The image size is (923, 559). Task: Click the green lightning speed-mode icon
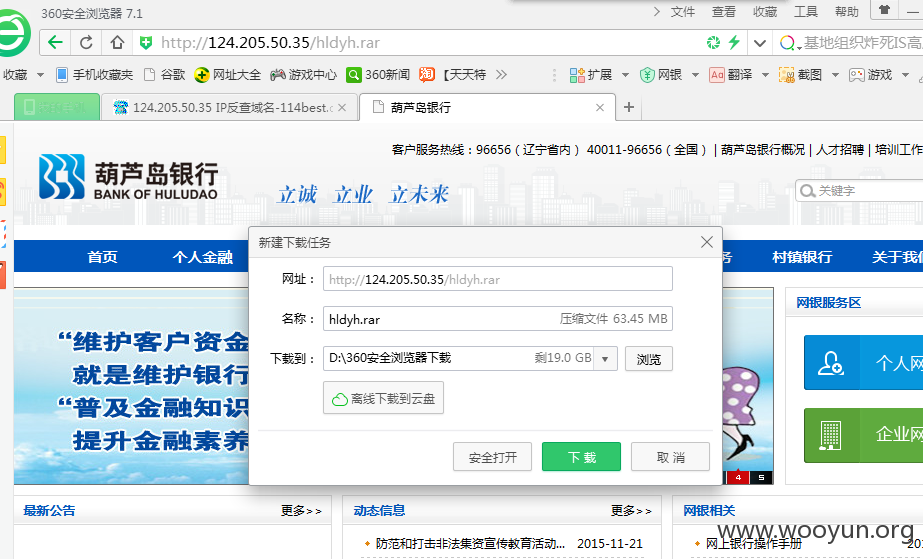click(x=733, y=42)
